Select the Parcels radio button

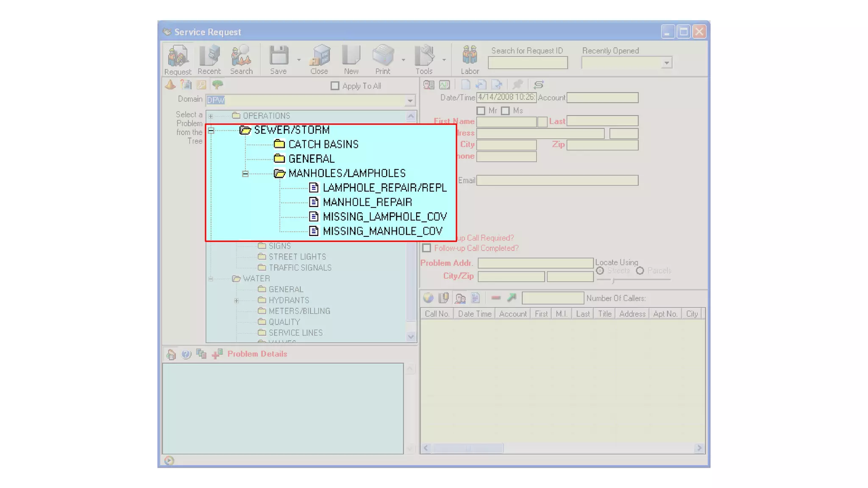(x=640, y=271)
